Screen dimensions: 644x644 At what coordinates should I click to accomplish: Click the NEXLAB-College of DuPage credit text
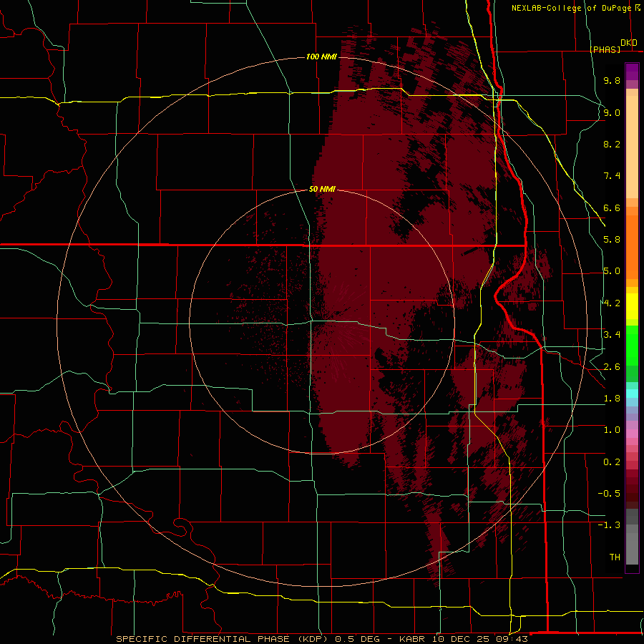tap(571, 8)
